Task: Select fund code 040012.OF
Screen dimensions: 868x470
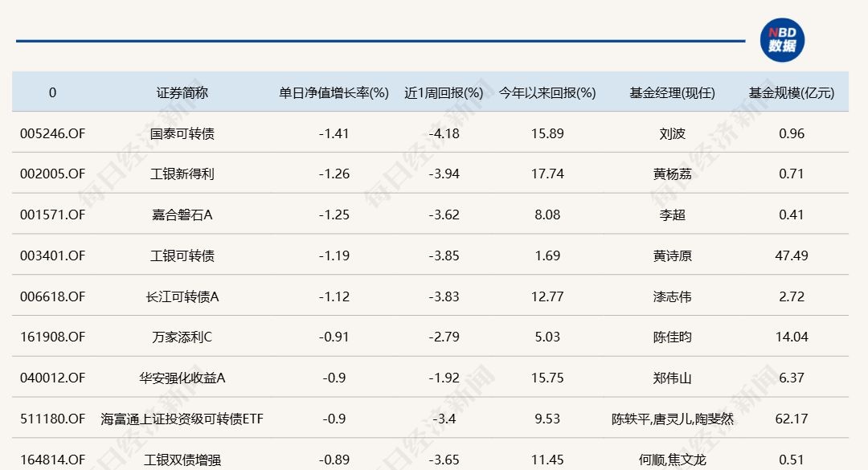Action: coord(52,378)
